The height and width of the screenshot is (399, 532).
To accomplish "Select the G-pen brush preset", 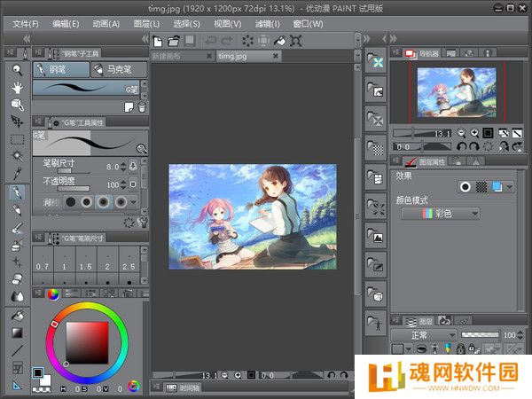I will coord(86,88).
